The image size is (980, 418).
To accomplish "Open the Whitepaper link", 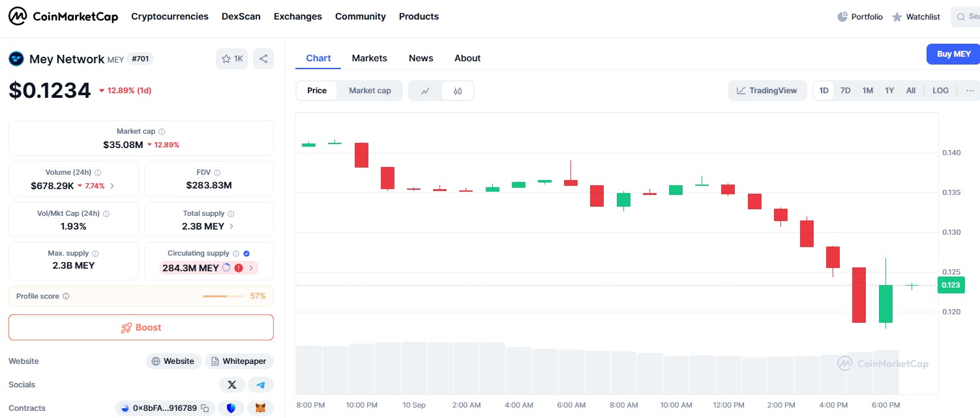I will click(x=239, y=361).
